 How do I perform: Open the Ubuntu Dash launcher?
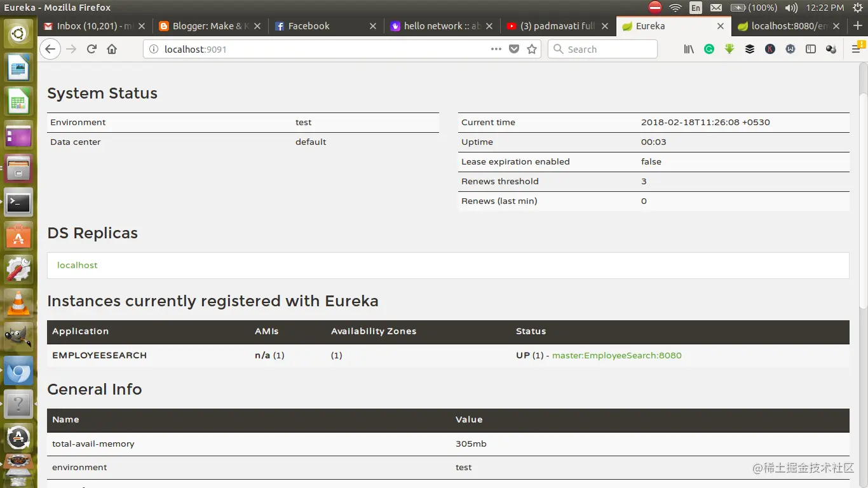(18, 33)
